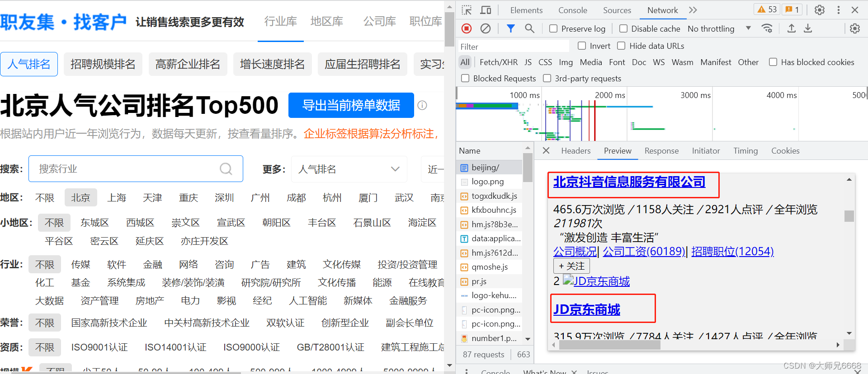
Task: Check Blocked Requests option
Action: point(465,78)
